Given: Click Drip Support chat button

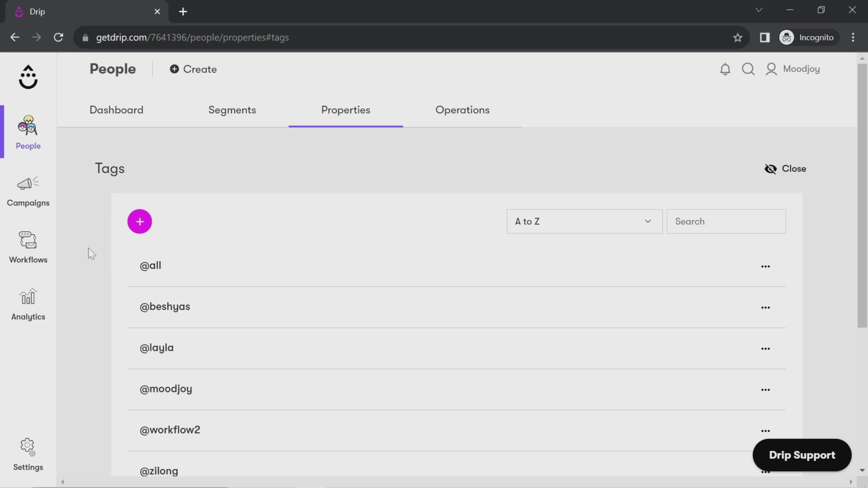Looking at the screenshot, I should [x=802, y=455].
